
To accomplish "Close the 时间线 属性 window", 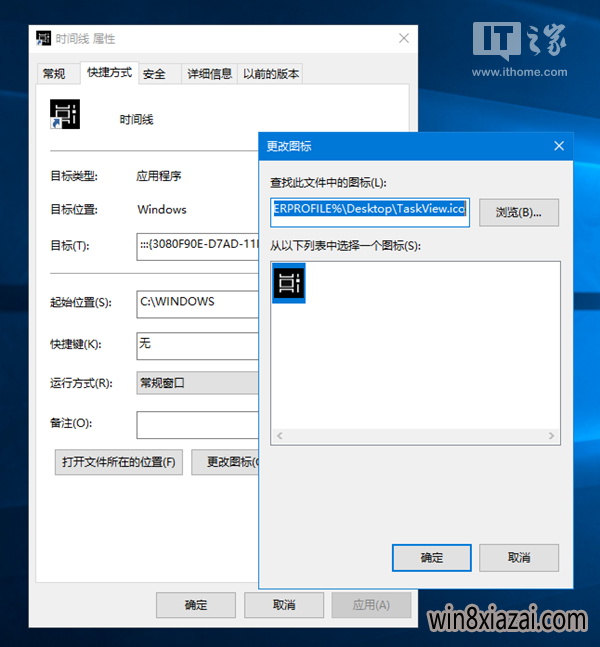I will tap(404, 38).
